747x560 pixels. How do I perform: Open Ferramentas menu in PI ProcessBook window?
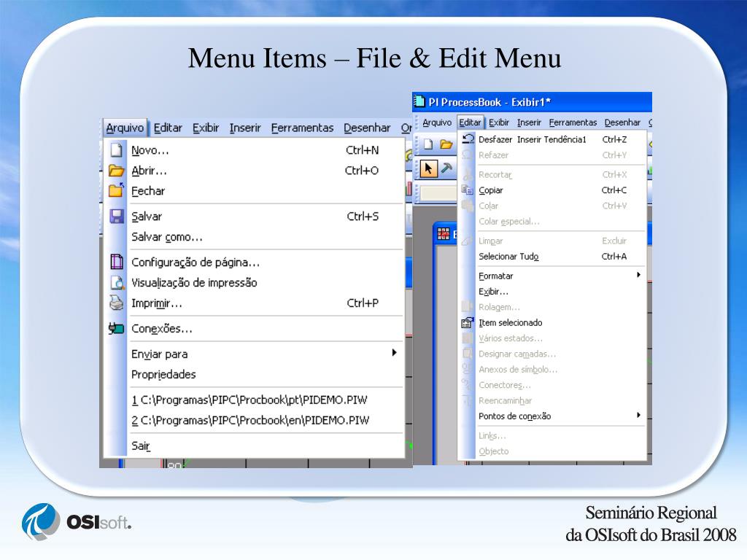click(x=573, y=122)
